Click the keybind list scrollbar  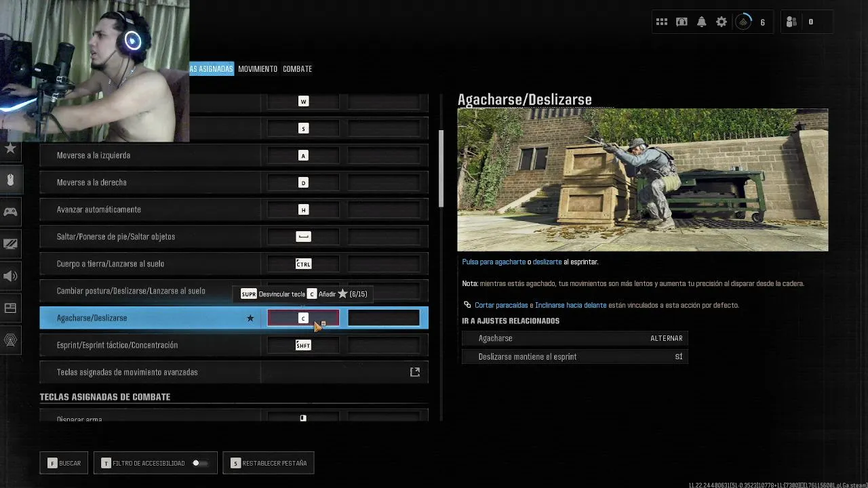441,169
